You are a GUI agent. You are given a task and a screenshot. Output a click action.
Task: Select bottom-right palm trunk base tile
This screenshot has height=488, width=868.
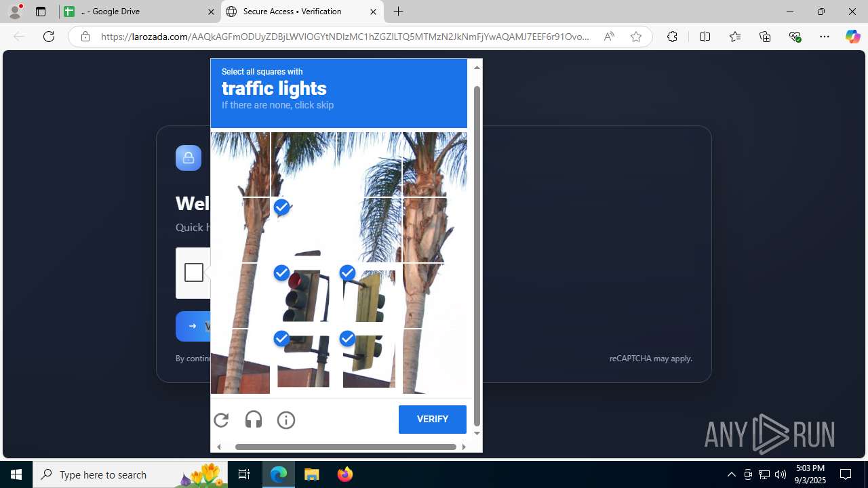pos(435,361)
